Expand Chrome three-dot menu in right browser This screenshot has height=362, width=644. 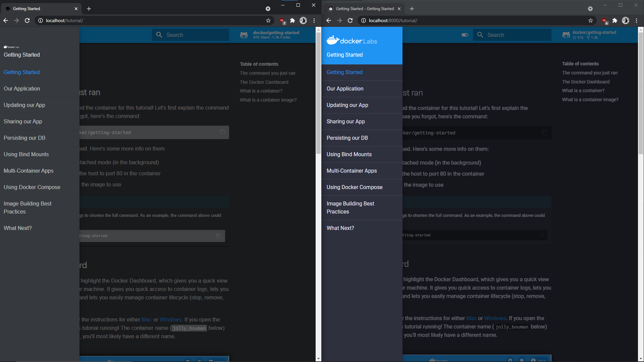[x=636, y=21]
